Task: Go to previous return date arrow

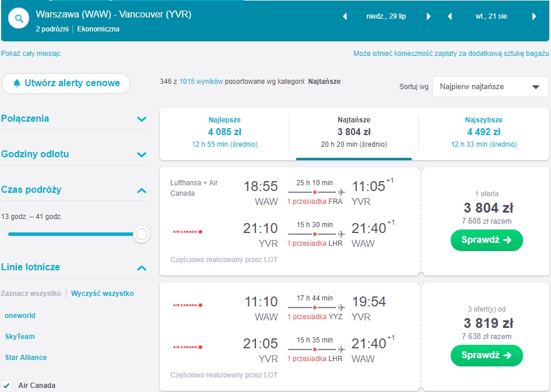Action: (450, 16)
